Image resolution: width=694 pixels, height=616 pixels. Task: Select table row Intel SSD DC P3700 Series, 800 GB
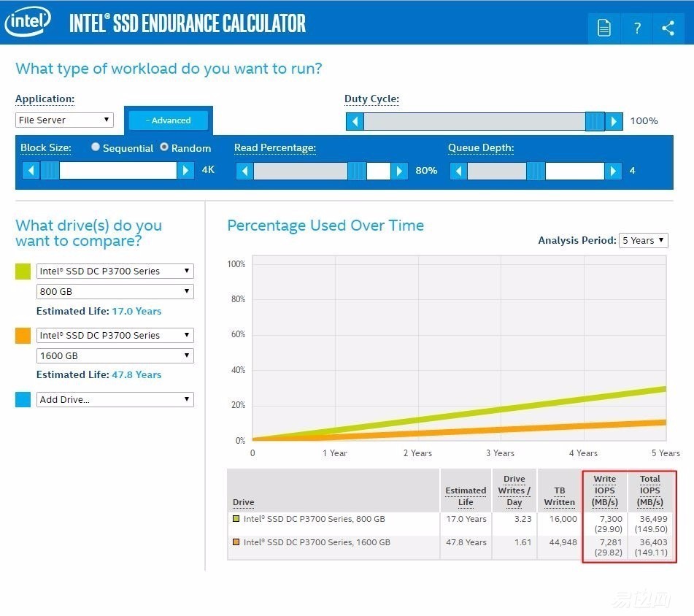452,524
